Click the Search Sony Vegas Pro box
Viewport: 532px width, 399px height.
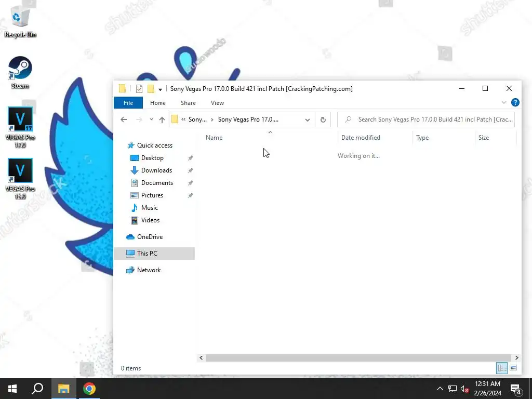tap(426, 119)
